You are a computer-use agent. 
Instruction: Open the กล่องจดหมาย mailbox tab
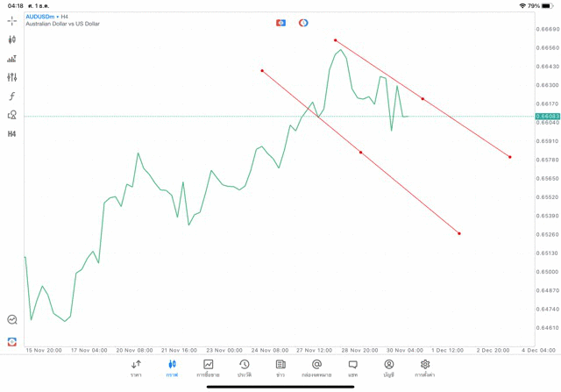(316, 368)
